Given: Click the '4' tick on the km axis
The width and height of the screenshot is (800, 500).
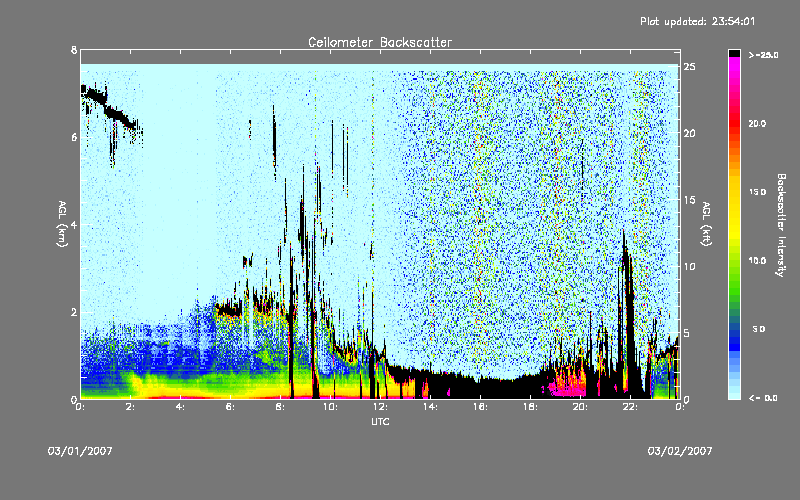Looking at the screenshot, I should (x=74, y=225).
